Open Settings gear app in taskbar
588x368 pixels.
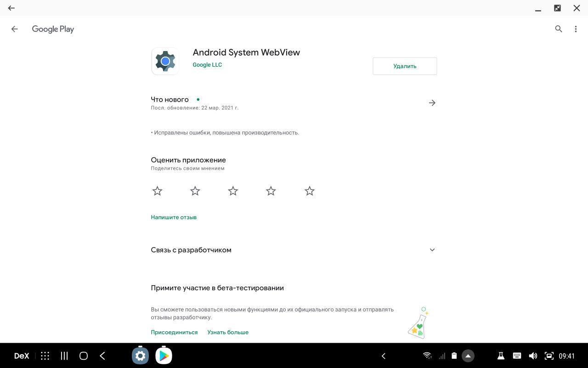tap(140, 356)
